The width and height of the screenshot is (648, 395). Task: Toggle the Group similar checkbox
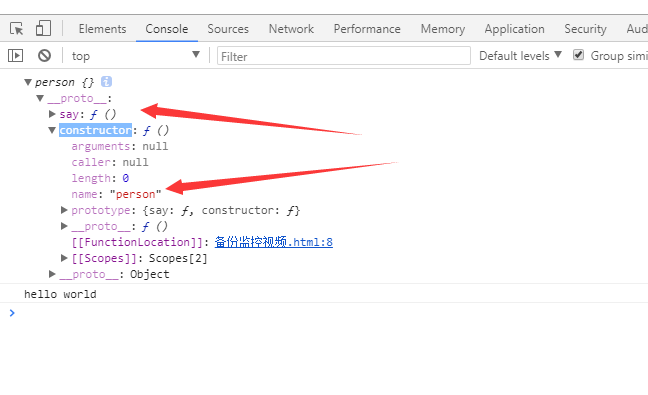(x=579, y=55)
